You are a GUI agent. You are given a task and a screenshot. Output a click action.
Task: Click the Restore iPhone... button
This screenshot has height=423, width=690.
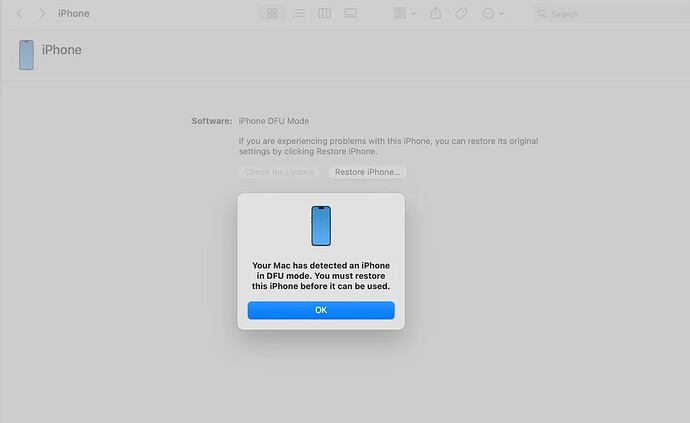pos(367,172)
